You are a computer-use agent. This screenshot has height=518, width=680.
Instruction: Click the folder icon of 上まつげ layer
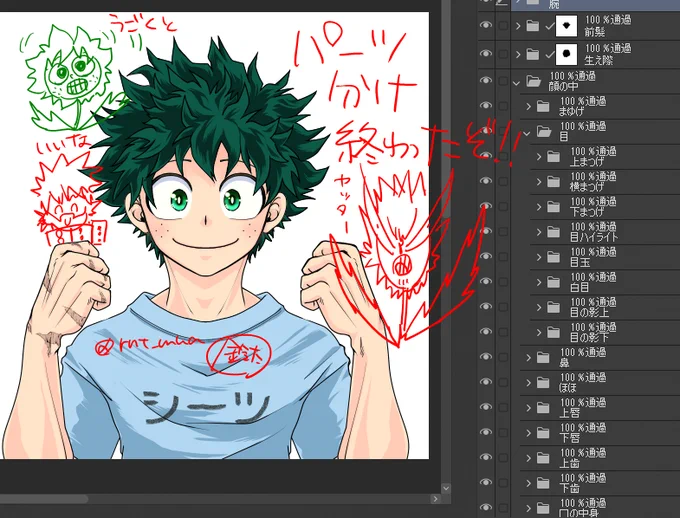(x=553, y=157)
